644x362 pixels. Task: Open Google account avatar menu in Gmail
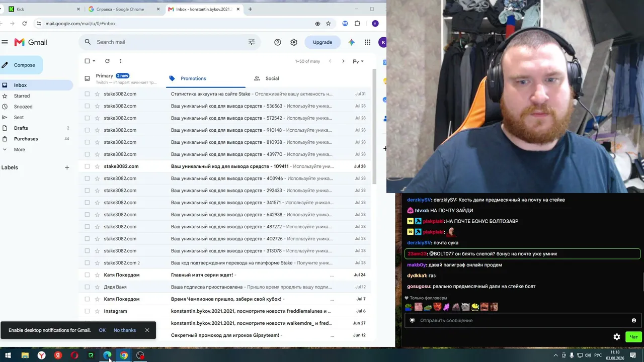click(x=383, y=42)
